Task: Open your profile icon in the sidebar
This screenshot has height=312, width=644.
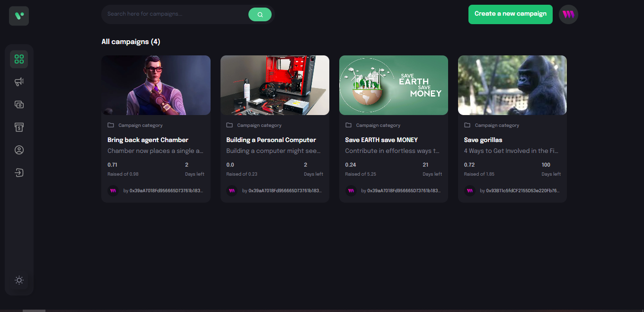Action: [x=19, y=150]
